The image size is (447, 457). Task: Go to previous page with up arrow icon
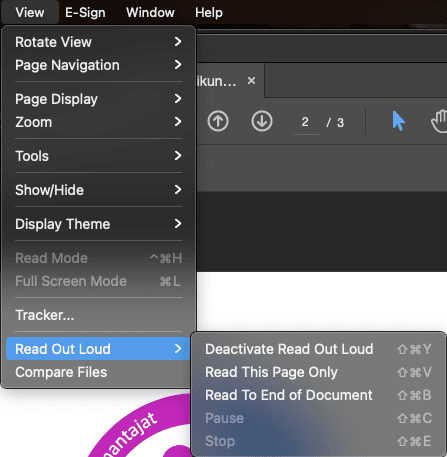point(218,121)
